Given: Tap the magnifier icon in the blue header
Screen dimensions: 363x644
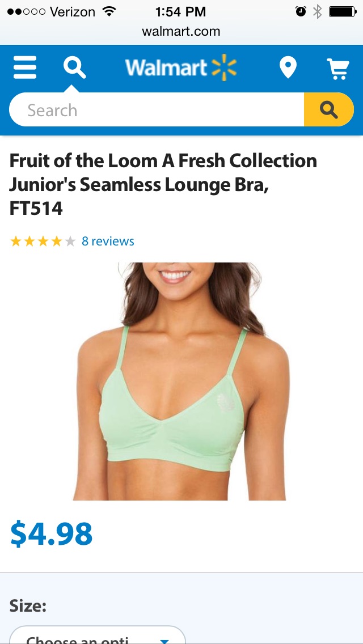Looking at the screenshot, I should 75,67.
